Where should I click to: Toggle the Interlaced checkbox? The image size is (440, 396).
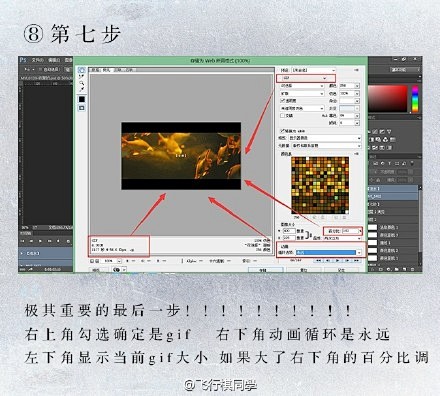tap(282, 116)
